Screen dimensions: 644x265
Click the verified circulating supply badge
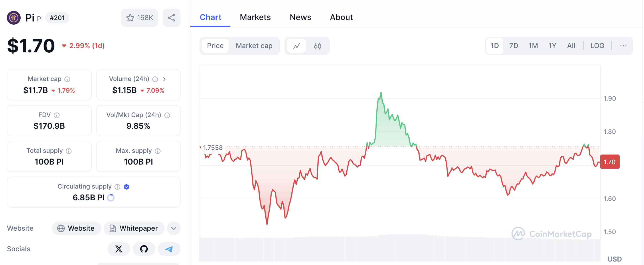(x=127, y=187)
